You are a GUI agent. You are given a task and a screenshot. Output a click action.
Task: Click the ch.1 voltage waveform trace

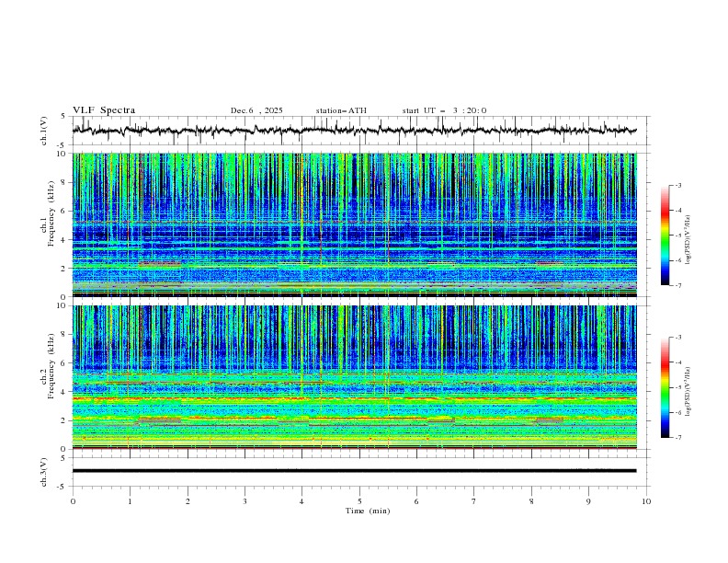(354, 131)
